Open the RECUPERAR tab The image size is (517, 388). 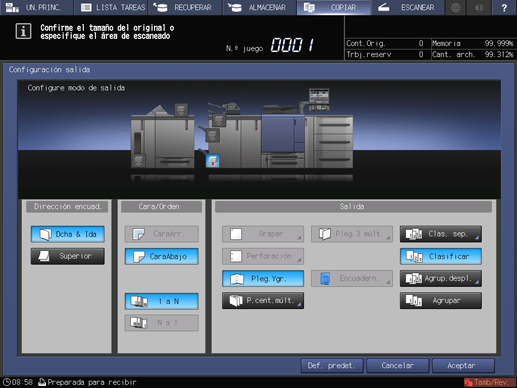[185, 7]
